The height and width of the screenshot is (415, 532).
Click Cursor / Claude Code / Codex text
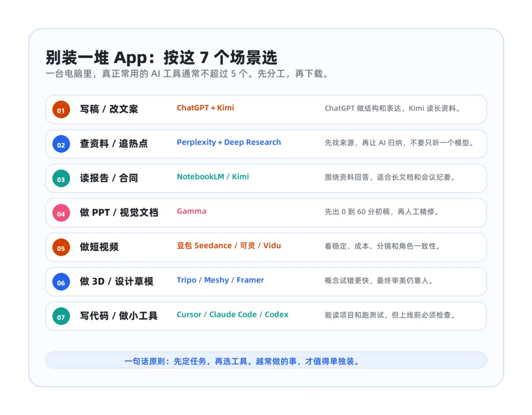[x=233, y=314]
